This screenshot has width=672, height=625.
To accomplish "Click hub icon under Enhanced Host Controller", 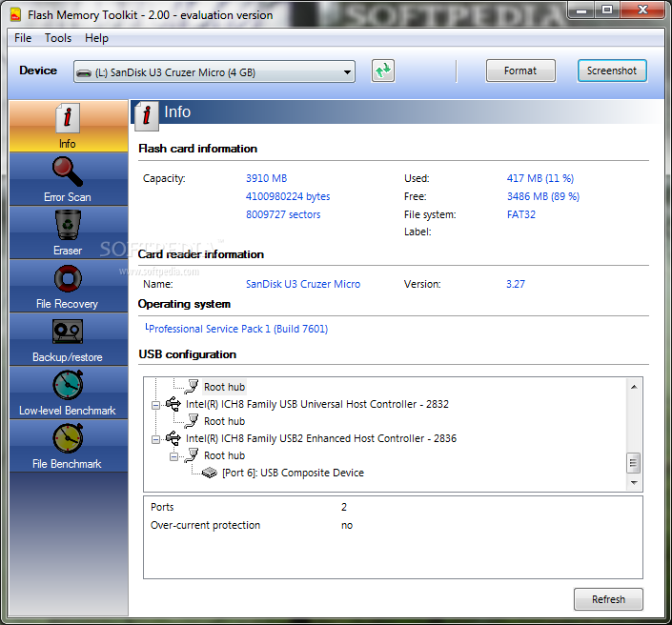I will 192,454.
